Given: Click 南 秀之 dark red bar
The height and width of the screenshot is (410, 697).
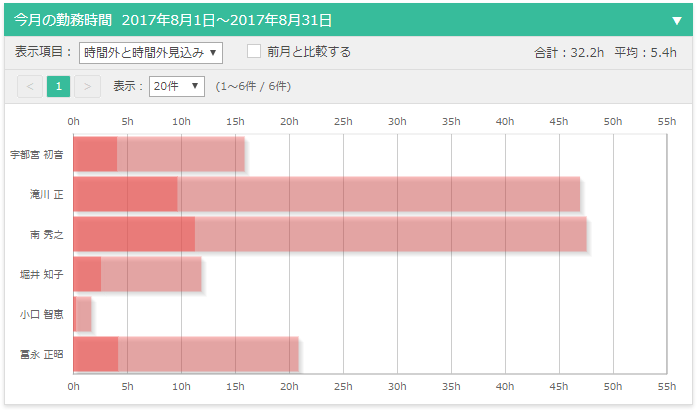Looking at the screenshot, I should click(x=134, y=234).
